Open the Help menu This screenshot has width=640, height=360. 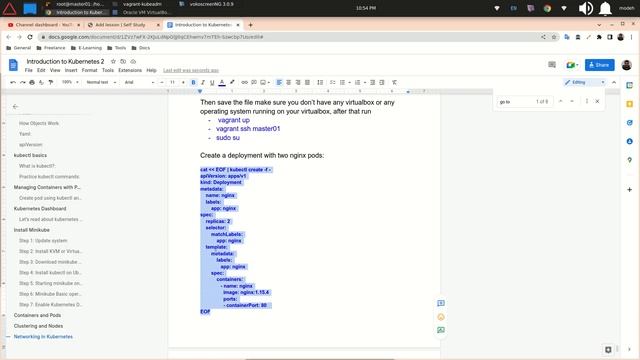click(x=151, y=70)
